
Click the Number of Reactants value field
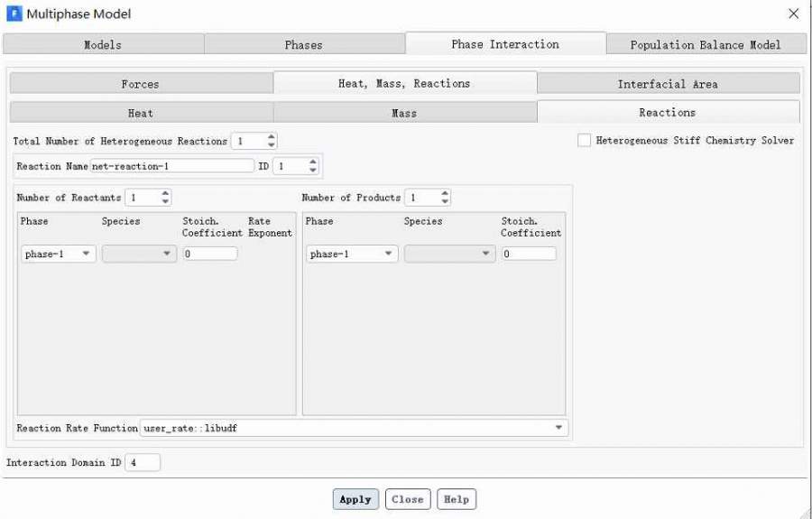(x=143, y=198)
